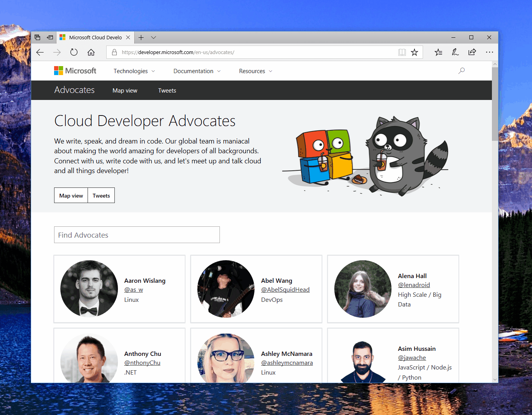The height and width of the screenshot is (415, 532).
Task: Click the scrollbar up arrow
Action: [x=495, y=64]
